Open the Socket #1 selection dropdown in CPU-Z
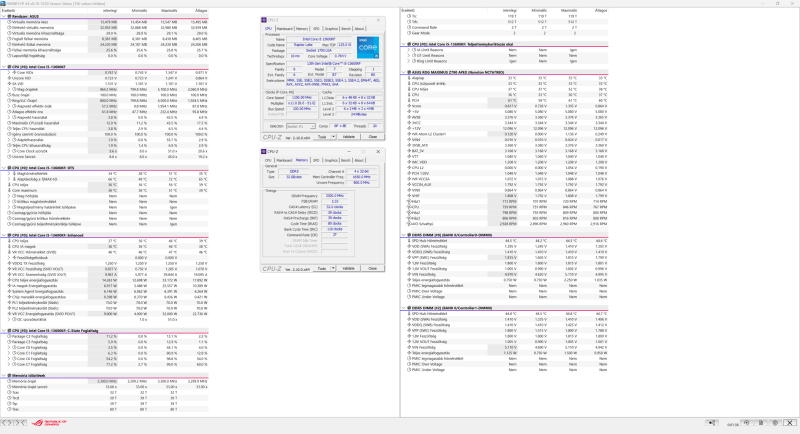The width and height of the screenshot is (800, 434). point(301,126)
